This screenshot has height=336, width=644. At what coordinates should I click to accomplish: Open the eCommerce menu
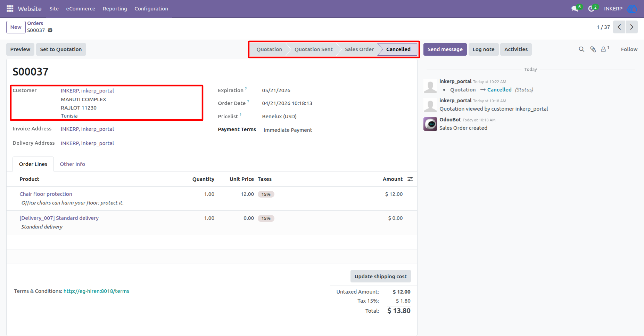(x=81, y=9)
